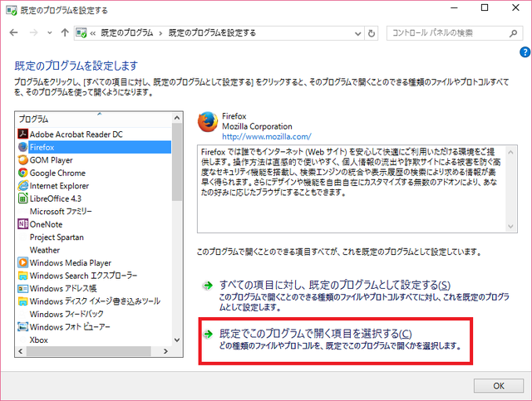Click the Windows Media Player icon
The height and width of the screenshot is (401, 532).
tap(22, 262)
